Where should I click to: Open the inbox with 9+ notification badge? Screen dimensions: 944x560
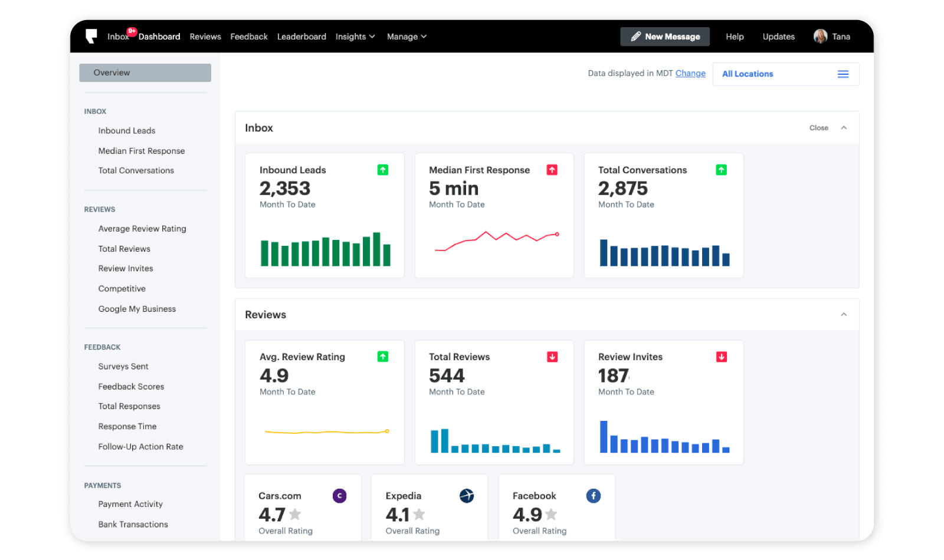click(x=118, y=36)
